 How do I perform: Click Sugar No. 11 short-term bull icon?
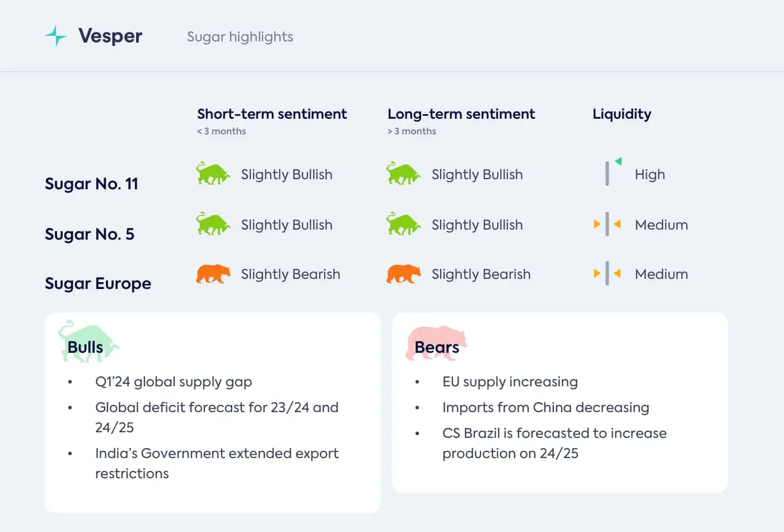(213, 174)
